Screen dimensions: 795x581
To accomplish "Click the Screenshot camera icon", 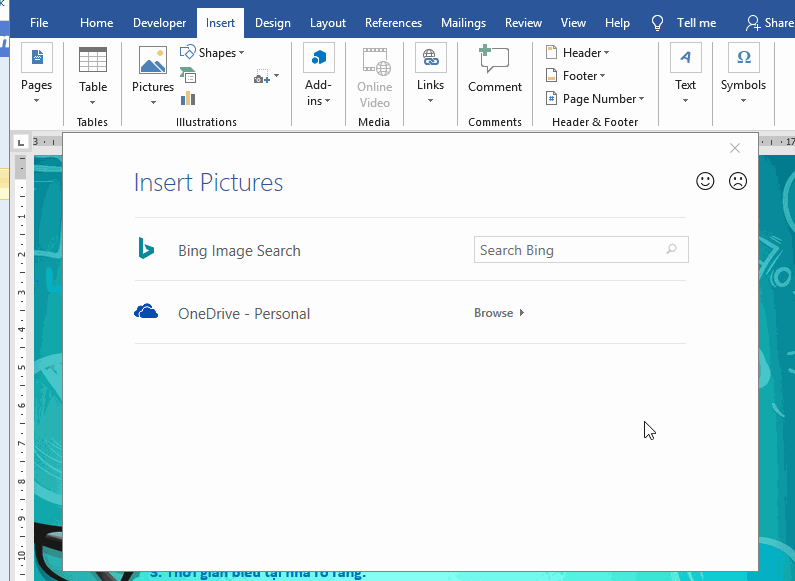I will [262, 76].
